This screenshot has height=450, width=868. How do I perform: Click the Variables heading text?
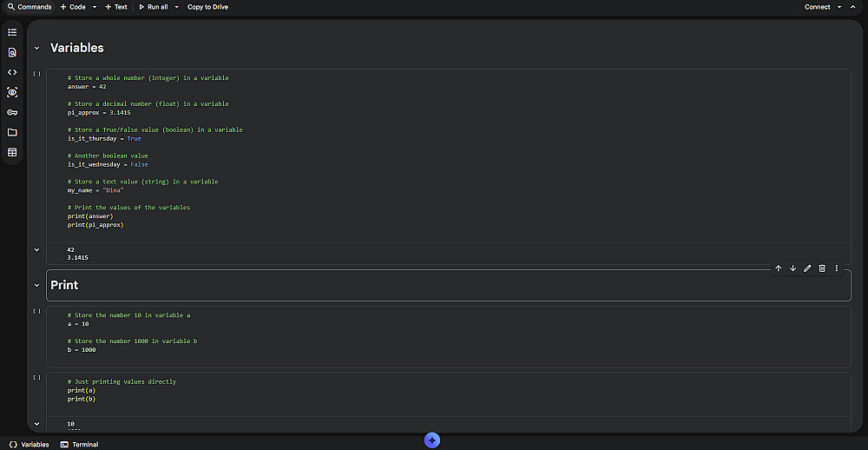(77, 49)
